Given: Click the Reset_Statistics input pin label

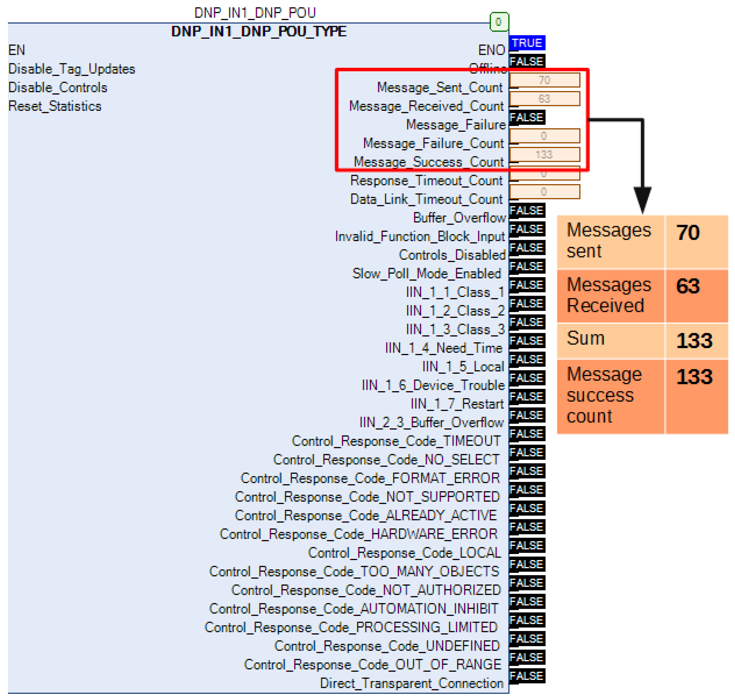Looking at the screenshot, I should [x=55, y=106].
